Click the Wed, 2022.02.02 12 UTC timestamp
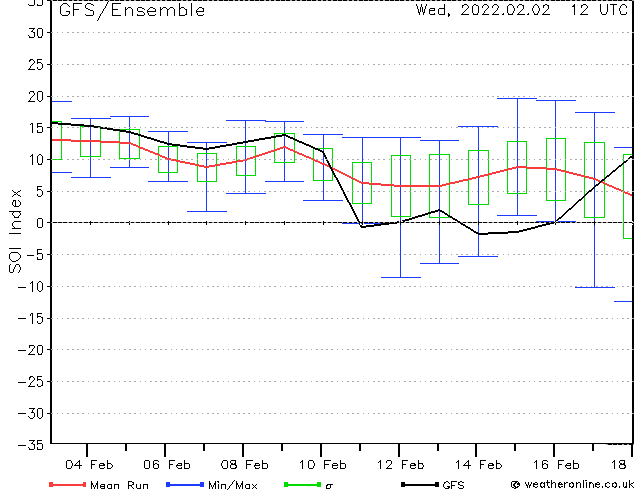Screen dimensions: 634x490 (x=522, y=10)
